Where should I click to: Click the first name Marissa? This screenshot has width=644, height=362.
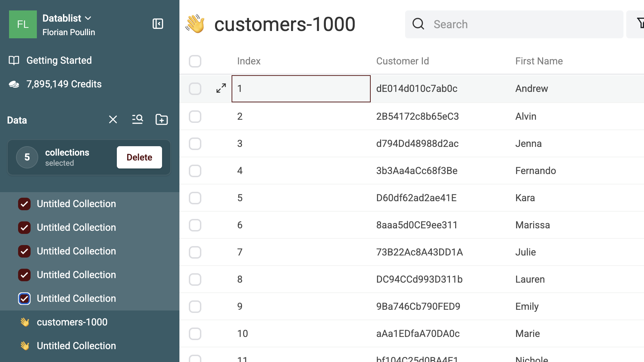pos(533,225)
